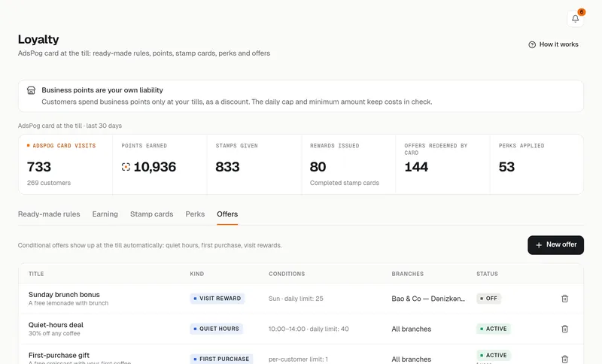Click the VISIT REWARD kind badge
Image resolution: width=602 pixels, height=364 pixels.
(217, 299)
